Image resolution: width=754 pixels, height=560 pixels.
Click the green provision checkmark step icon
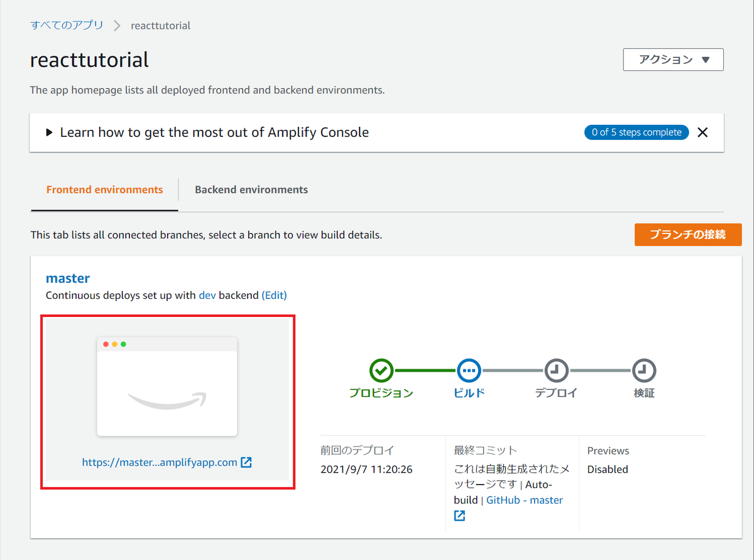pos(381,371)
